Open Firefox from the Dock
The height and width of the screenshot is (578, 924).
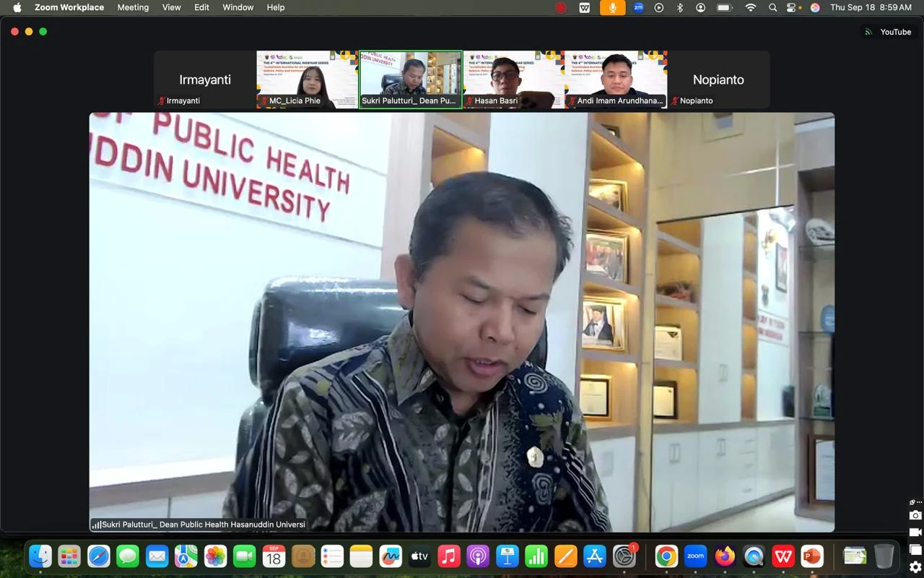point(725,556)
